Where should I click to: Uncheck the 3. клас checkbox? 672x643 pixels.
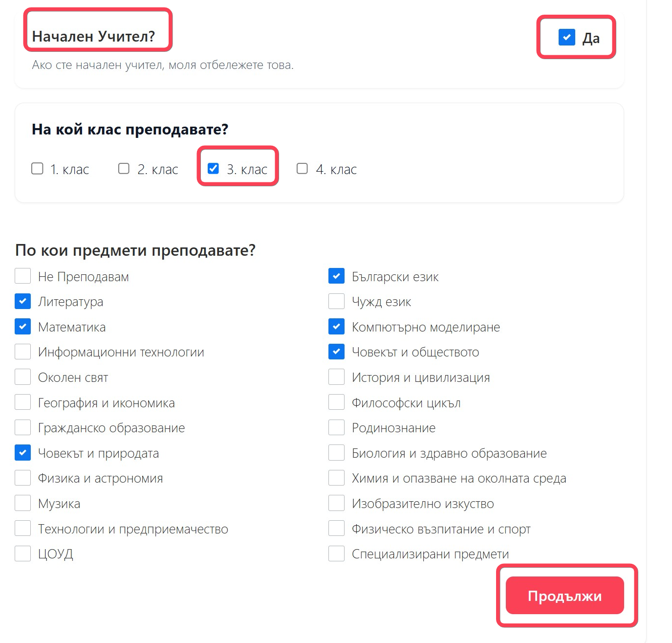[213, 169]
